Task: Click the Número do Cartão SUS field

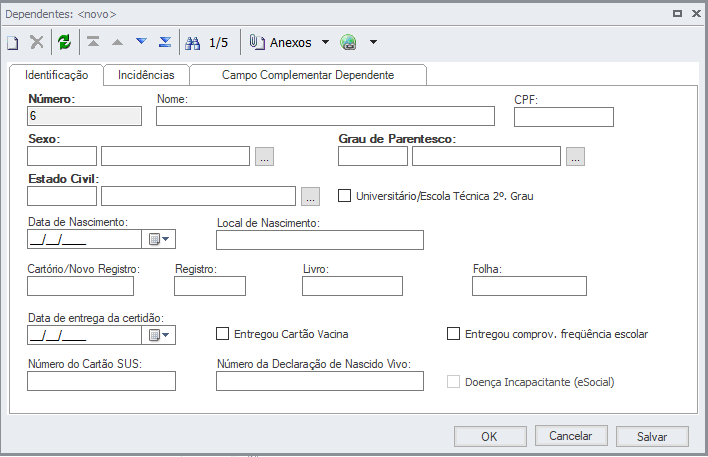Action: pyautogui.click(x=102, y=381)
